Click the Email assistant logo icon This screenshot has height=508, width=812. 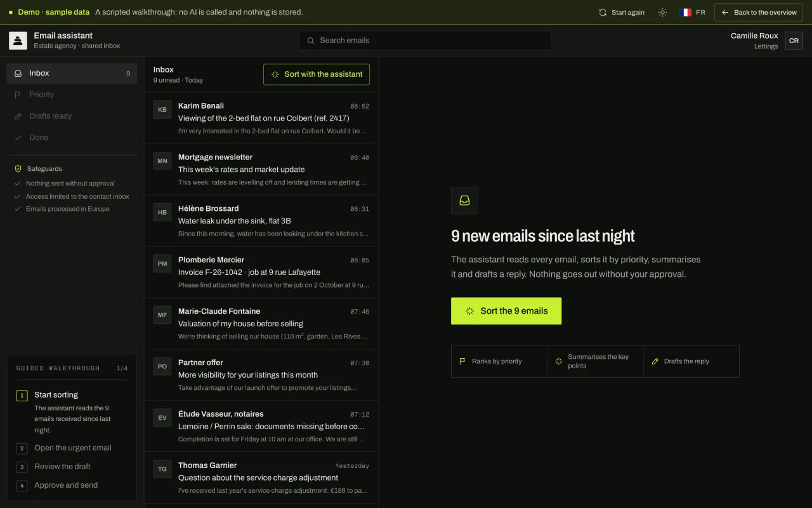click(x=18, y=41)
